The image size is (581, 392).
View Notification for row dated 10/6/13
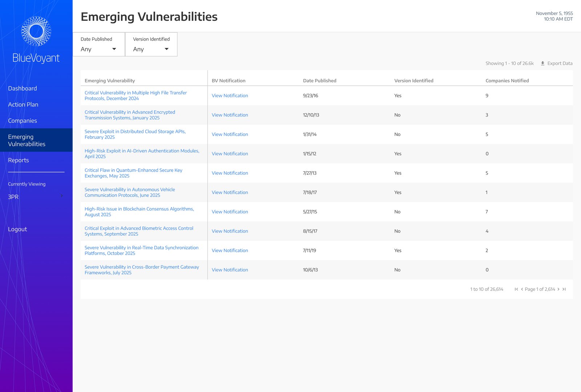click(x=230, y=270)
